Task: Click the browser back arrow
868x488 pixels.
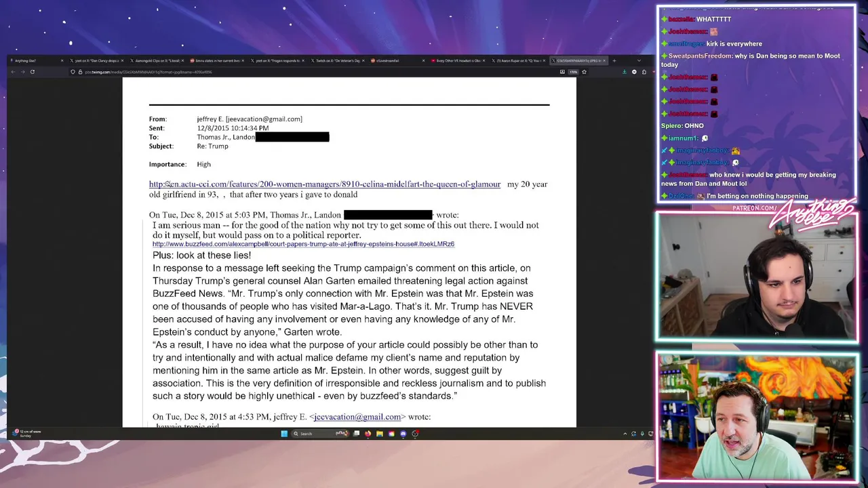Action: coord(13,72)
